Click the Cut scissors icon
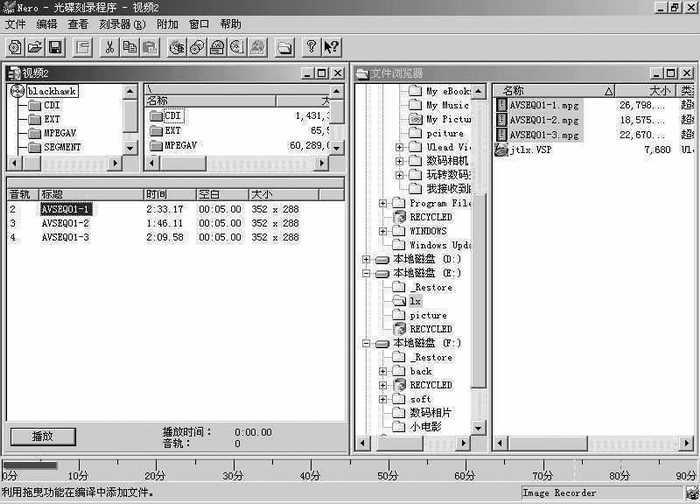Image resolution: width=700 pixels, height=504 pixels. (109, 46)
